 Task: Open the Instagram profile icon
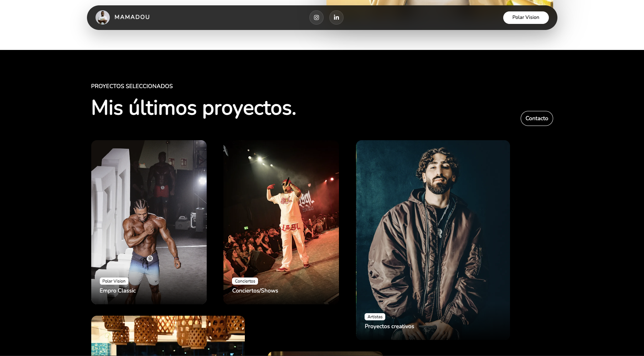[316, 17]
